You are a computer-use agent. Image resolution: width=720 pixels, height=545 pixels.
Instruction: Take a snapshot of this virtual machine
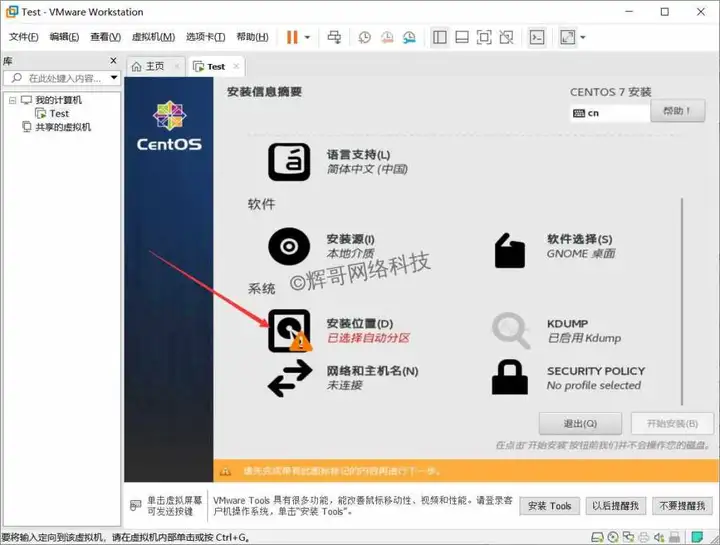(x=365, y=37)
